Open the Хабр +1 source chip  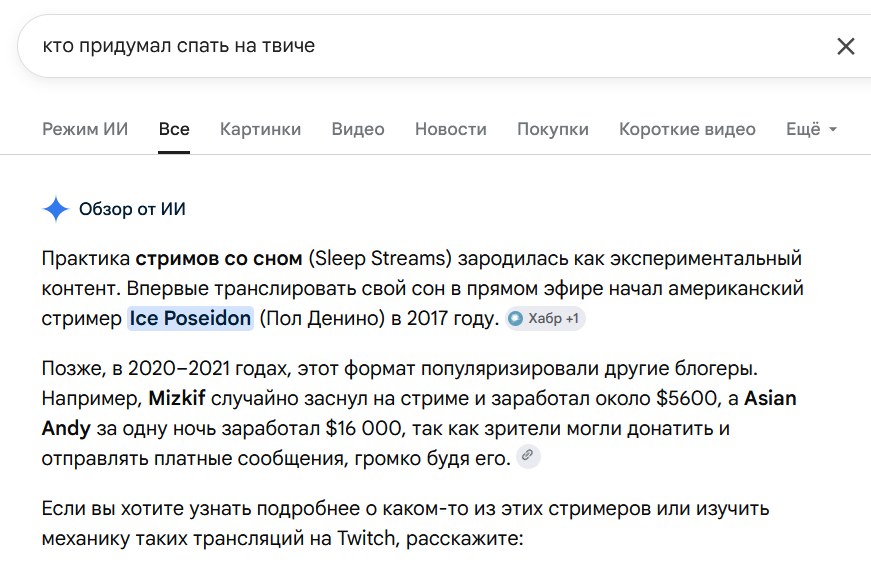click(545, 319)
